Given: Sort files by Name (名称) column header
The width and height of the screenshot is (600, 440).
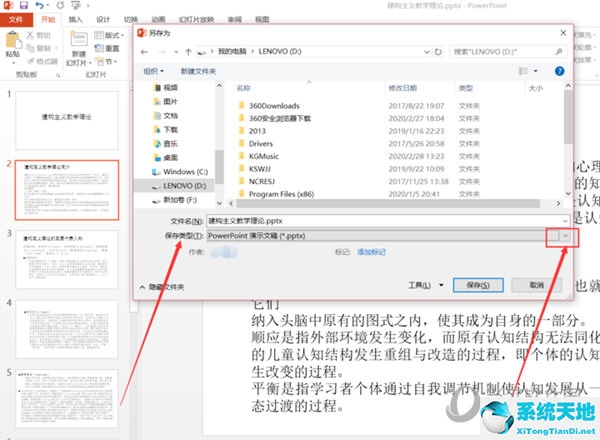Looking at the screenshot, I should tap(243, 88).
